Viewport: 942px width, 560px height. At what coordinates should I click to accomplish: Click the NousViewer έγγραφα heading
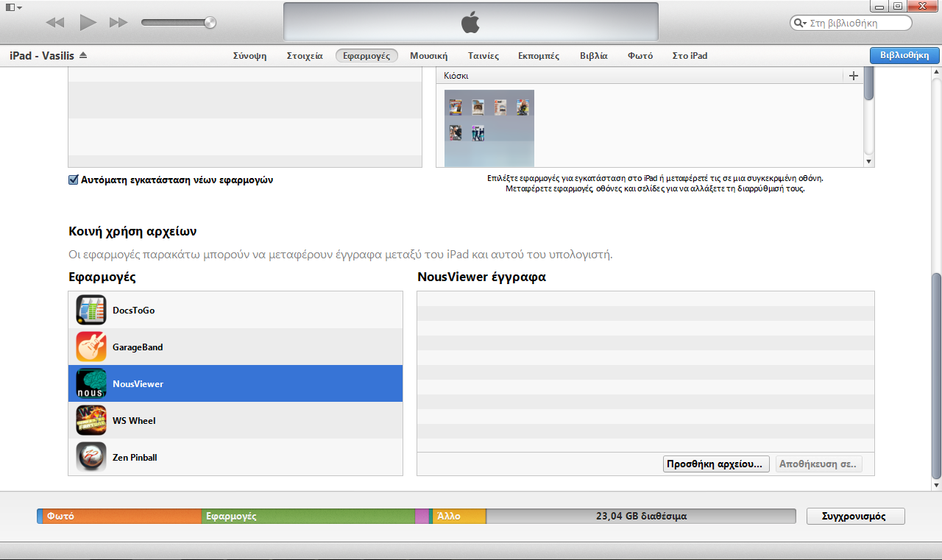[x=481, y=277]
